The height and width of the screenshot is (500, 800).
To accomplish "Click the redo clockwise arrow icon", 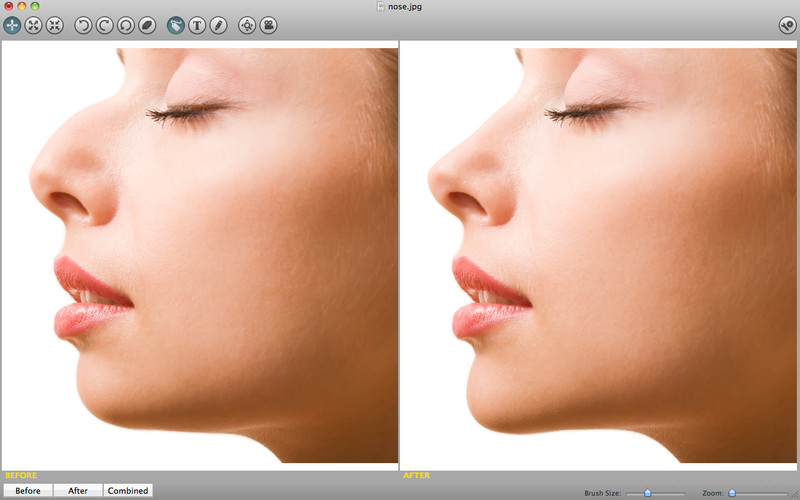I will [x=104, y=26].
